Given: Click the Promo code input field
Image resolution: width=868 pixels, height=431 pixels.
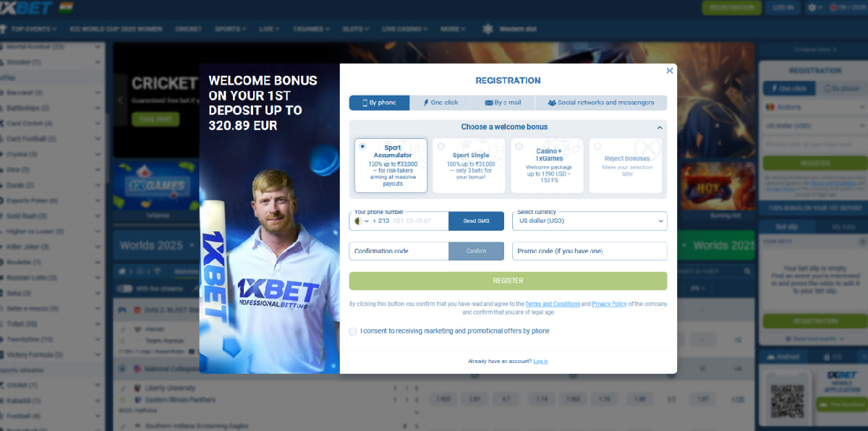Looking at the screenshot, I should pyautogui.click(x=590, y=251).
